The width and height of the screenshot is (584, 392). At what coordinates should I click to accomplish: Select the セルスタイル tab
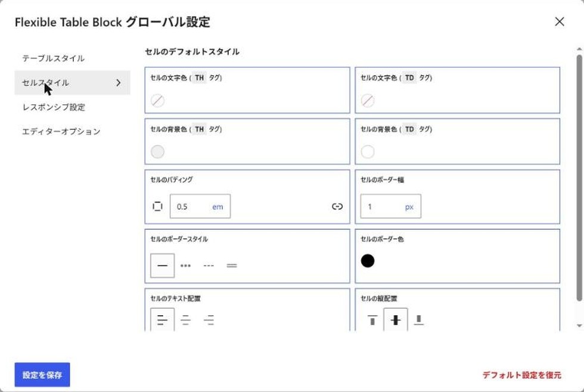tap(72, 83)
